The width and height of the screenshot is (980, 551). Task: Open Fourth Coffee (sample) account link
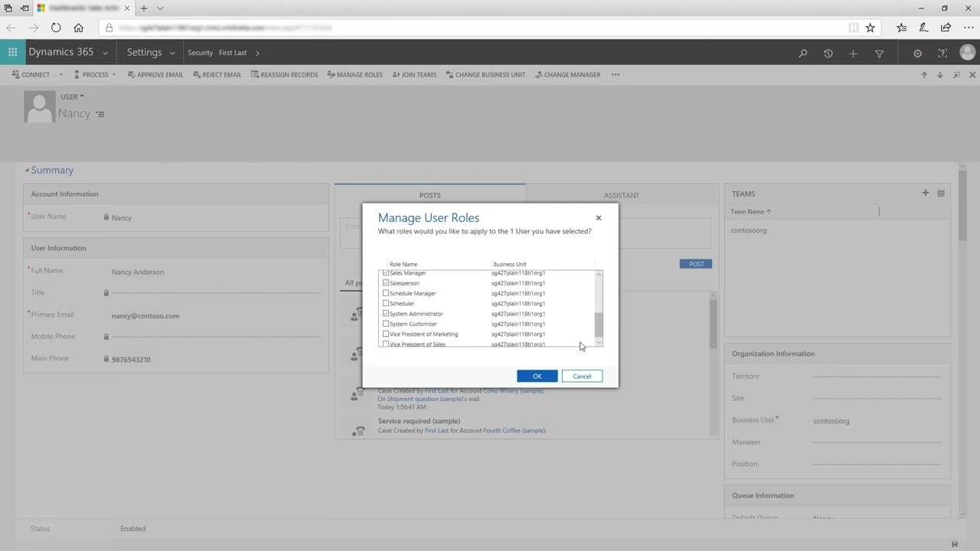coord(514,430)
